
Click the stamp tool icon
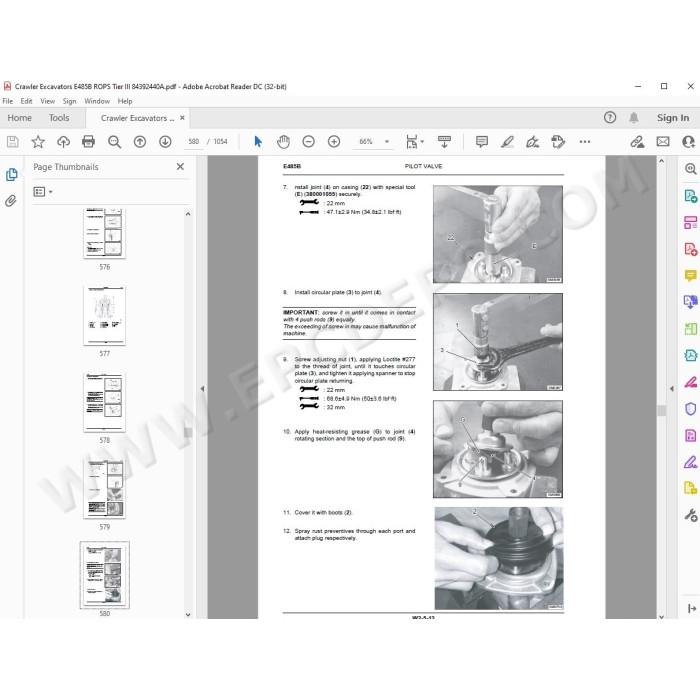click(558, 142)
